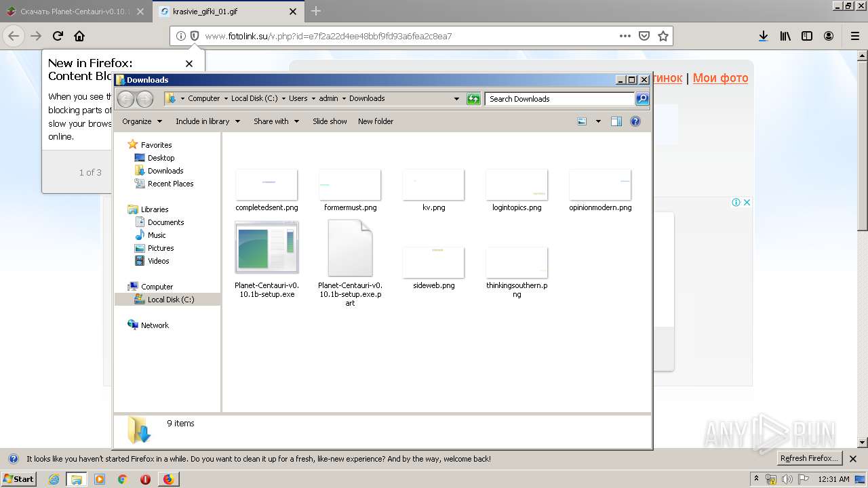Open the Organize menu
Screen dimensions: 868x488
point(142,121)
